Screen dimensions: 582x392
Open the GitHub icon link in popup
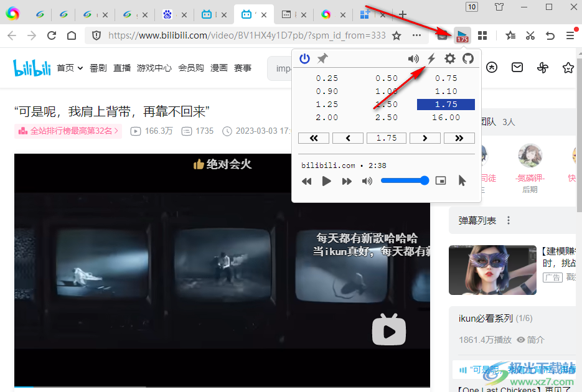(x=468, y=58)
